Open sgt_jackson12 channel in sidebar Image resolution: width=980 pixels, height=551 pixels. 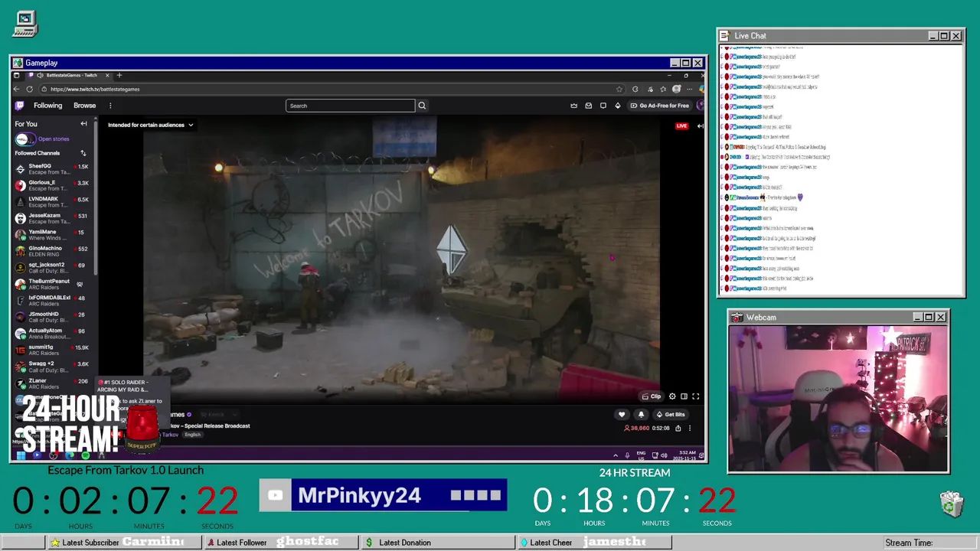(52, 267)
